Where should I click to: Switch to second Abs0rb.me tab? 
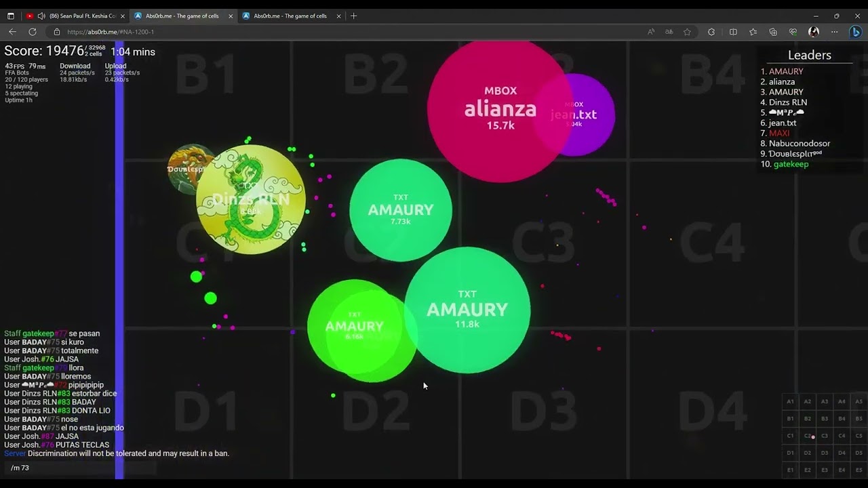(290, 16)
